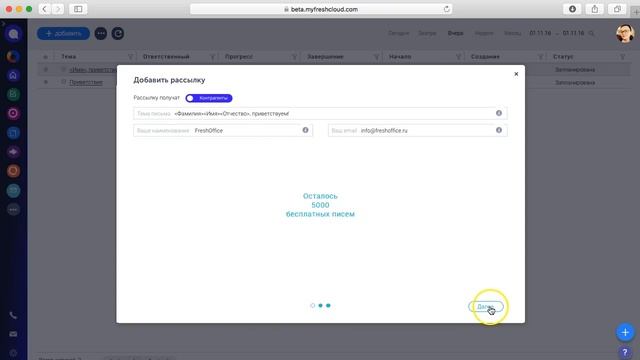Close the Добавить рассылку dialog
640x360 pixels.
coord(516,74)
